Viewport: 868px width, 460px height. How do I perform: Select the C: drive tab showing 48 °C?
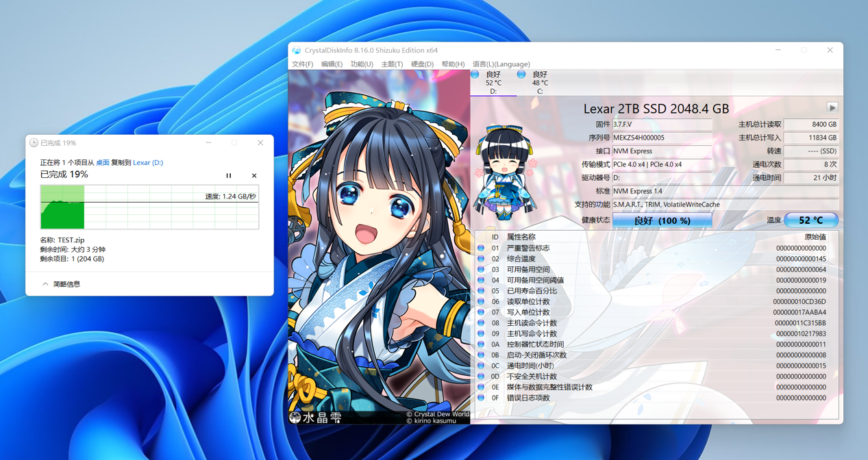coord(540,83)
